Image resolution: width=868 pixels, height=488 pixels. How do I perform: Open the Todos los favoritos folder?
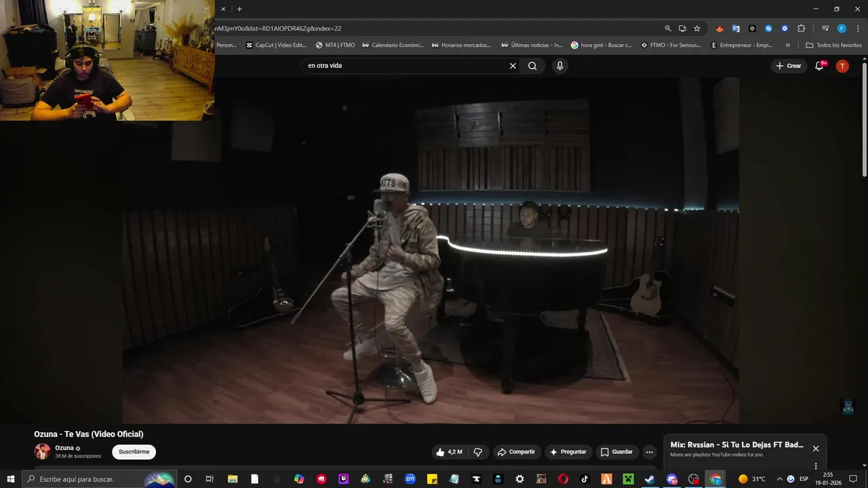pyautogui.click(x=833, y=45)
